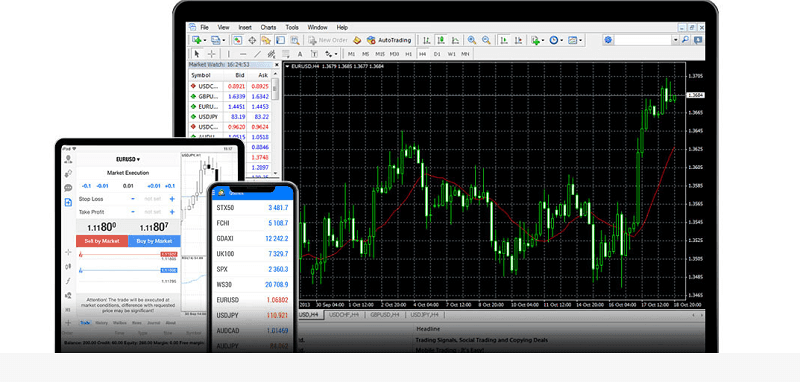The height and width of the screenshot is (382, 800).
Task: Tap Buy by Market on the tablet
Action: 154,241
